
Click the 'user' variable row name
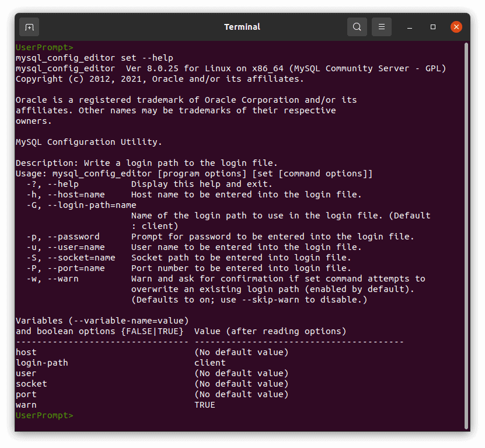26,373
